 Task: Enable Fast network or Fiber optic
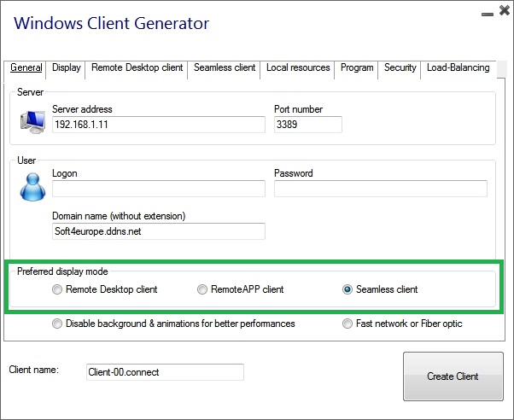point(348,324)
